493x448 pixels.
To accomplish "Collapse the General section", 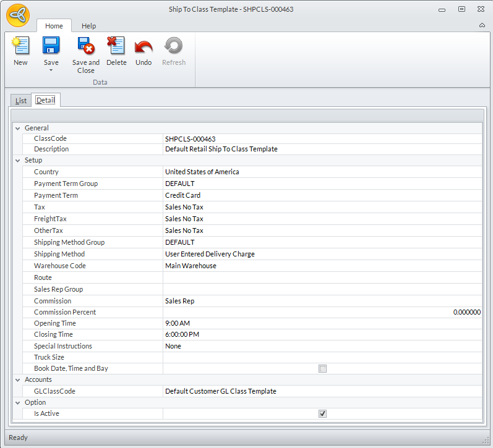I will (17, 128).
